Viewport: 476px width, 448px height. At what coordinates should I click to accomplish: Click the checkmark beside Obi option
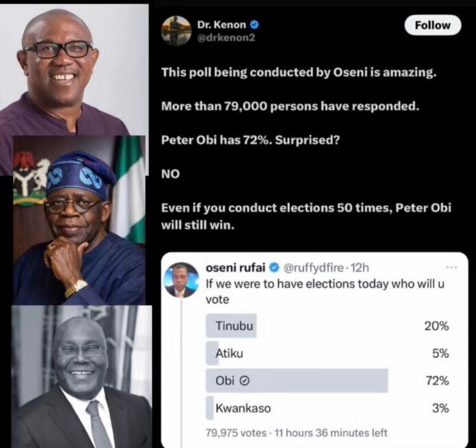243,380
